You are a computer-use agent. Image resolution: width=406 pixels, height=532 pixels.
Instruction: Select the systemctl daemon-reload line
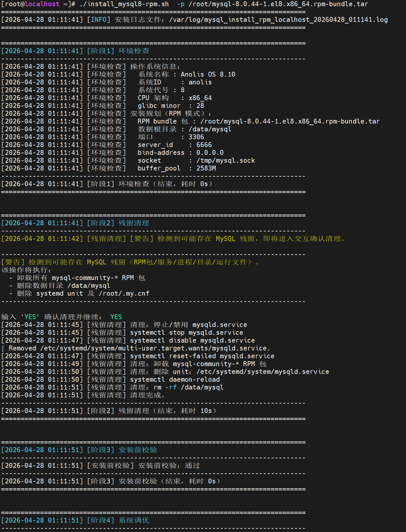tap(110, 379)
